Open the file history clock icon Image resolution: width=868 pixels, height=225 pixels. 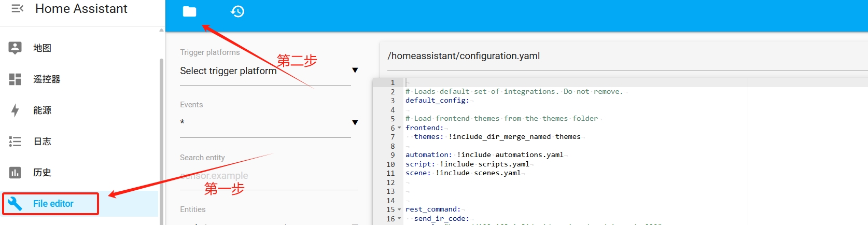pos(237,11)
